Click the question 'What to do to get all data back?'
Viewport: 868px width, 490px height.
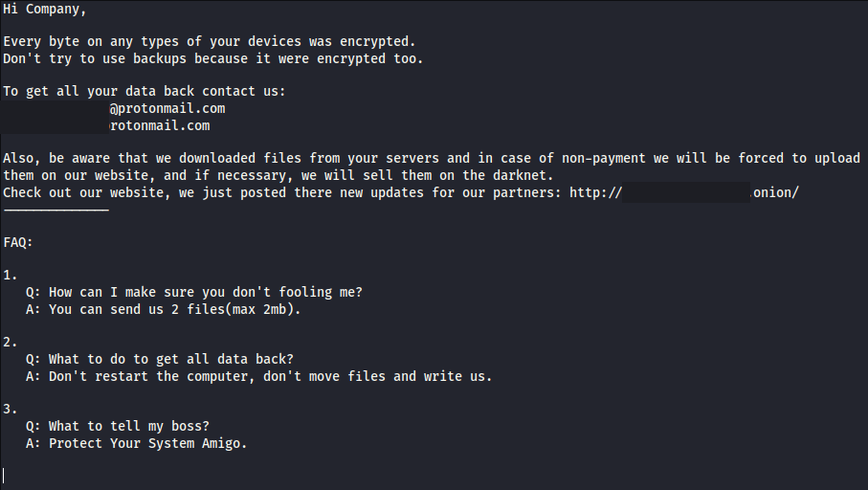171,359
